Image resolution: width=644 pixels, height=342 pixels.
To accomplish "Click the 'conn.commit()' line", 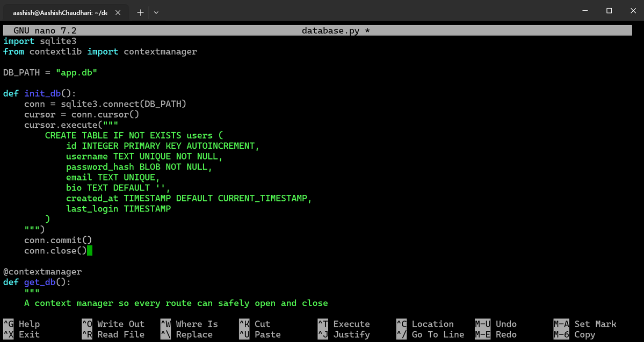I will (59, 240).
